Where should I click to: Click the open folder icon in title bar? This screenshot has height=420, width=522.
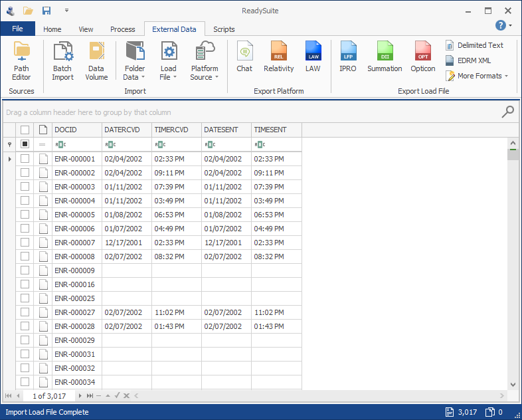point(28,11)
